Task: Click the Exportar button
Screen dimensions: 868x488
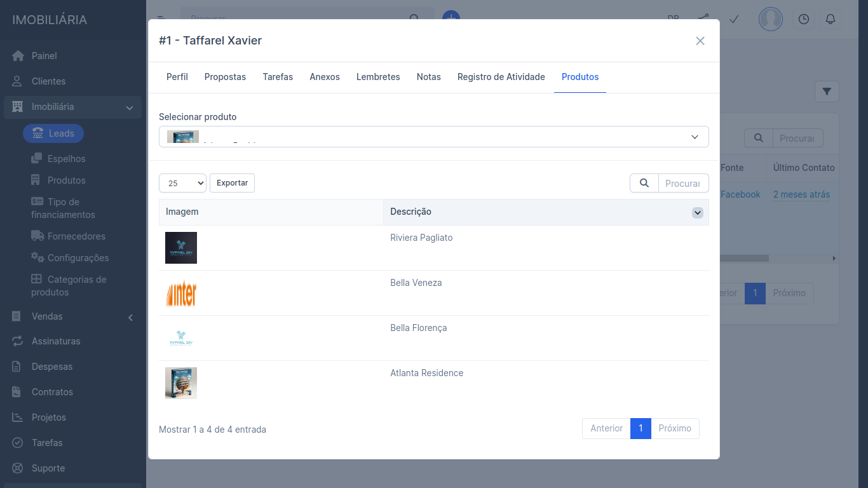Action: (x=232, y=183)
